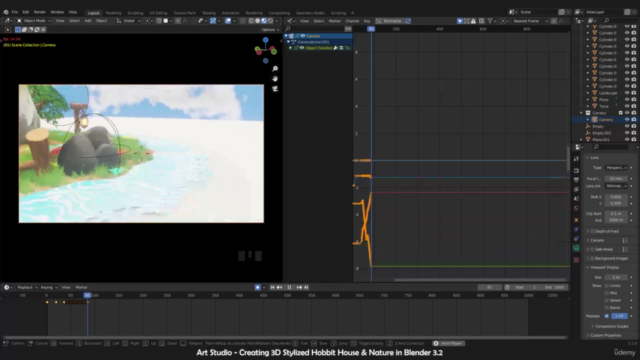The image size is (640, 360).
Task: Click the Blender logo icon
Action: coord(6,12)
